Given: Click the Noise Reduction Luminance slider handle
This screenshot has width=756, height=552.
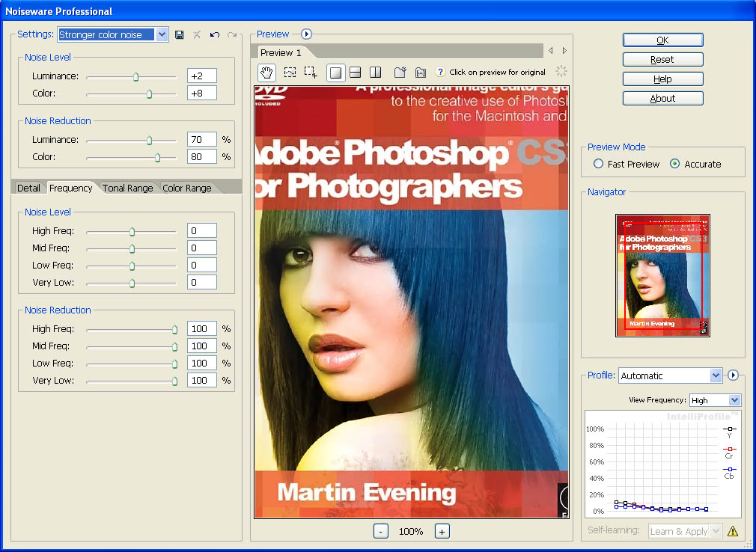Looking at the screenshot, I should 149,140.
